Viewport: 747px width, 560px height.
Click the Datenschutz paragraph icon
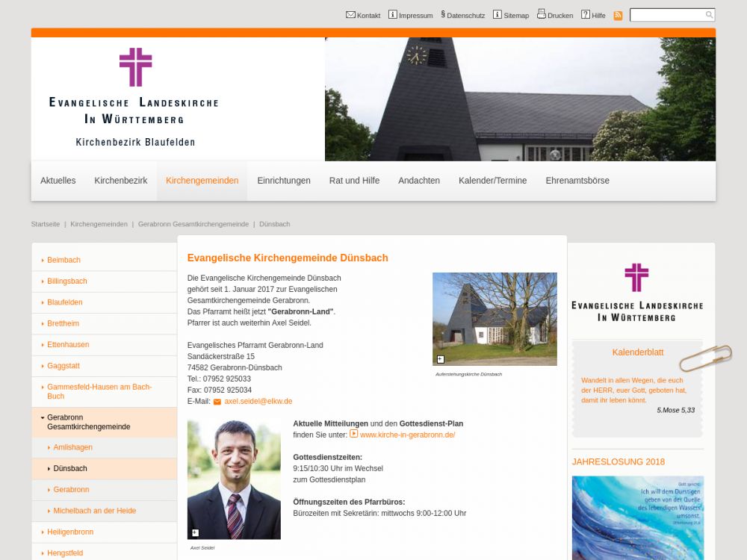click(443, 15)
